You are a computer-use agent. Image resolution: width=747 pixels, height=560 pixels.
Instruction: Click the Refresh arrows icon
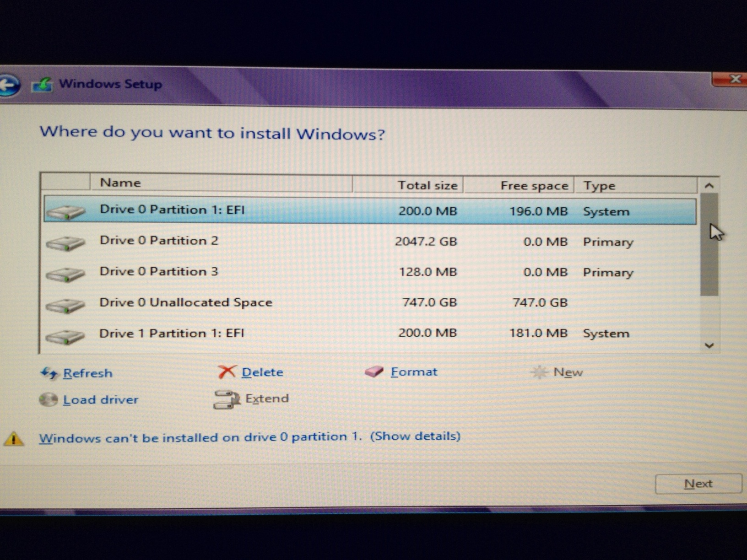coord(49,373)
